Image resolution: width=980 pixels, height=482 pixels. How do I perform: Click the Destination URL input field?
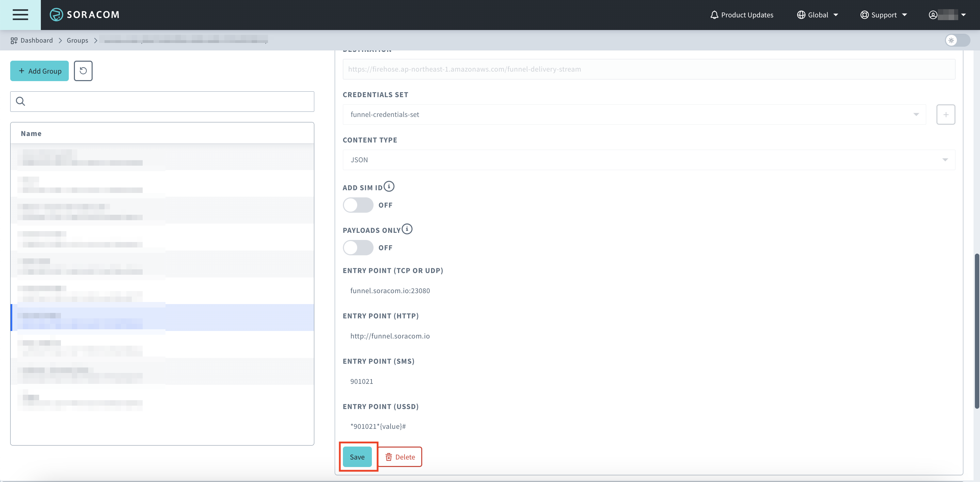click(649, 69)
